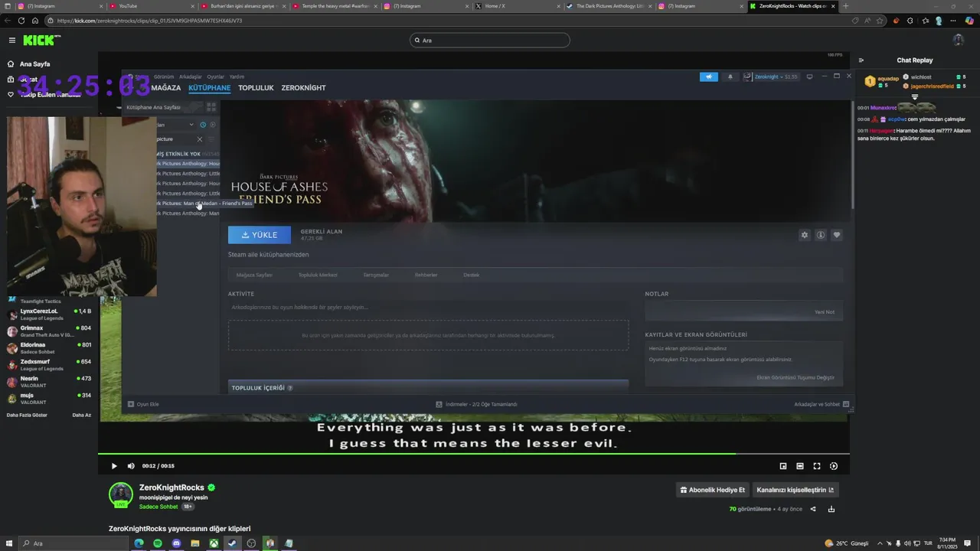The width and height of the screenshot is (980, 551).
Task: Toggle mini player mode in clip player
Action: [x=783, y=466]
